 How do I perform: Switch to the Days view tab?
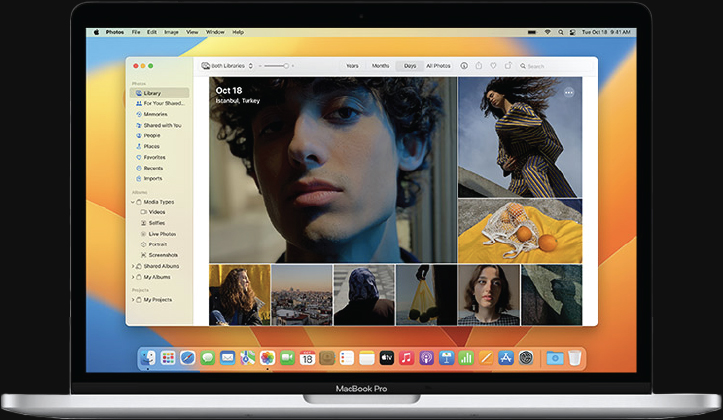point(410,66)
